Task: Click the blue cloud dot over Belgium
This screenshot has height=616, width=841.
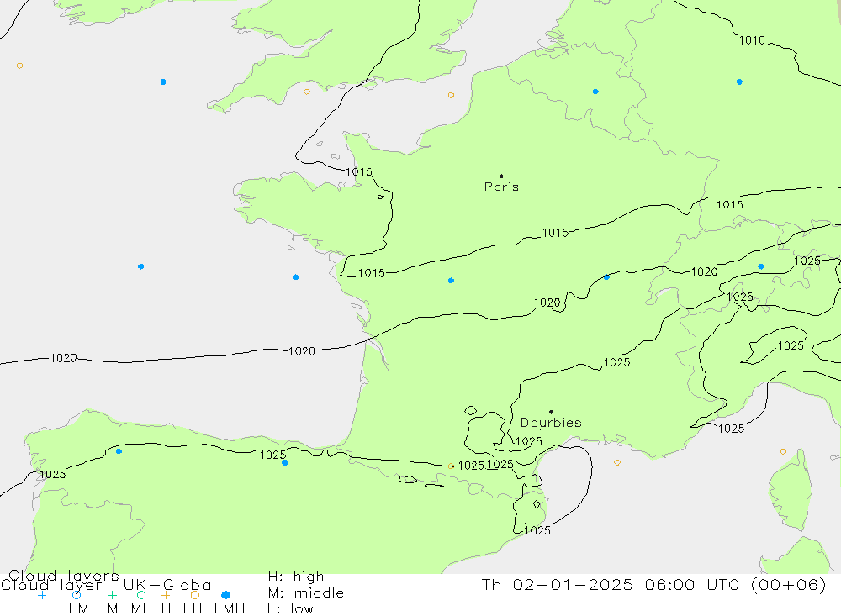Action: pos(595,92)
